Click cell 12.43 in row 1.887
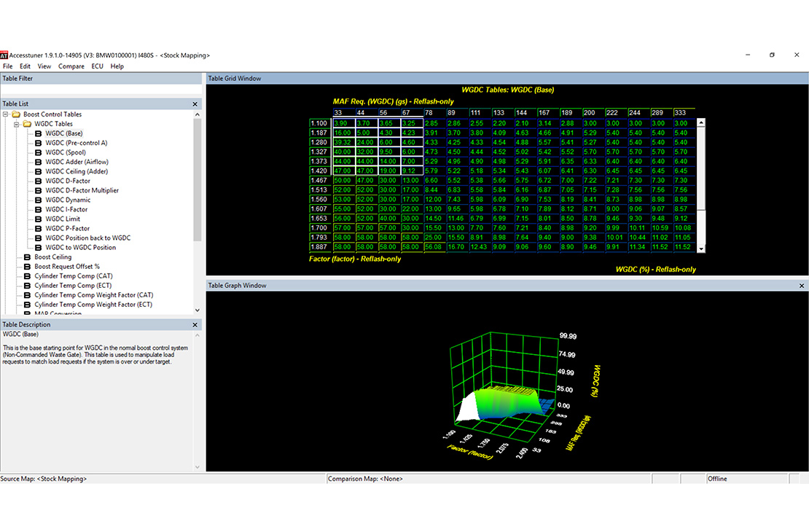Image resolution: width=809 pixels, height=532 pixels. coord(480,247)
